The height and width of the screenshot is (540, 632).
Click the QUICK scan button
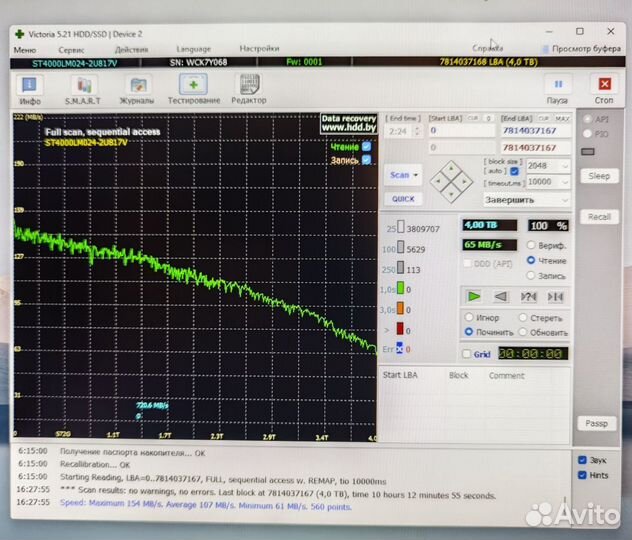[402, 199]
